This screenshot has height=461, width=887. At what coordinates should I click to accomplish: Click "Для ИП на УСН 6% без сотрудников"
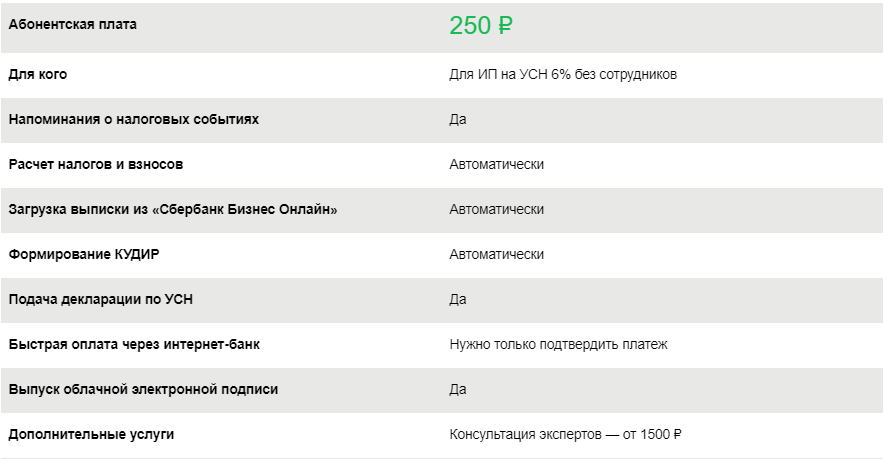point(564,75)
